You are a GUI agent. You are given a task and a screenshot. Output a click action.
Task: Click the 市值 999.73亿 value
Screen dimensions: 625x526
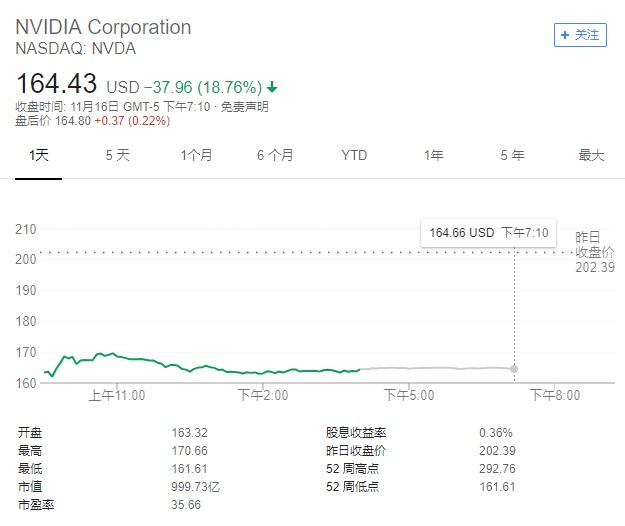195,487
